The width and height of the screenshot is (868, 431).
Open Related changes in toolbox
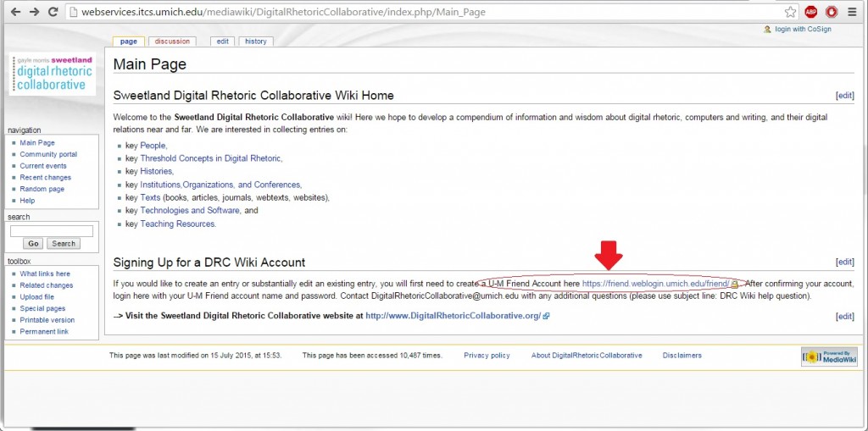coord(47,285)
